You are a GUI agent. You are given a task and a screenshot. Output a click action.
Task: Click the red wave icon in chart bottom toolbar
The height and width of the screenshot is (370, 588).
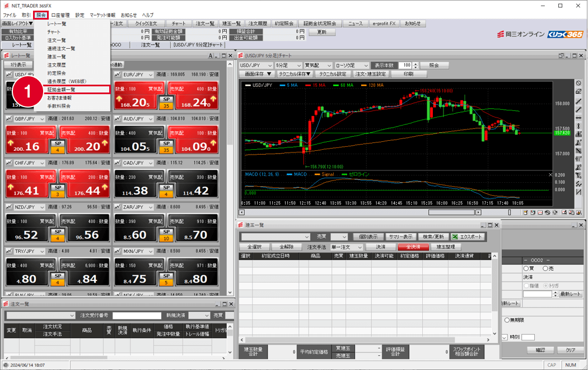coord(540,212)
